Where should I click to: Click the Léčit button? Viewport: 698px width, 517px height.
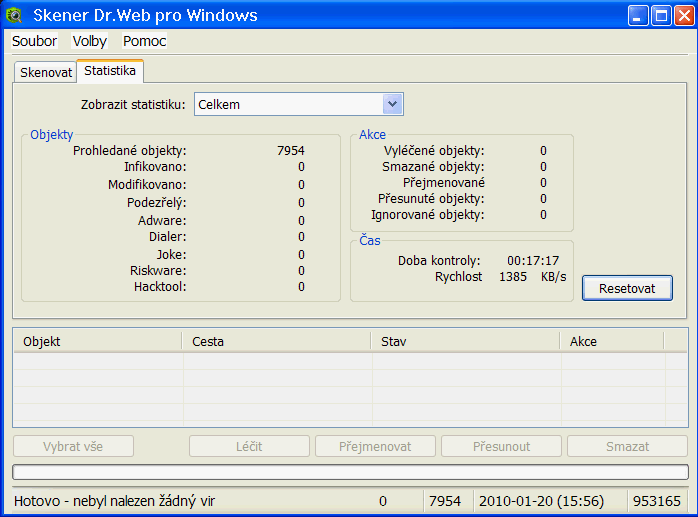[x=249, y=446]
